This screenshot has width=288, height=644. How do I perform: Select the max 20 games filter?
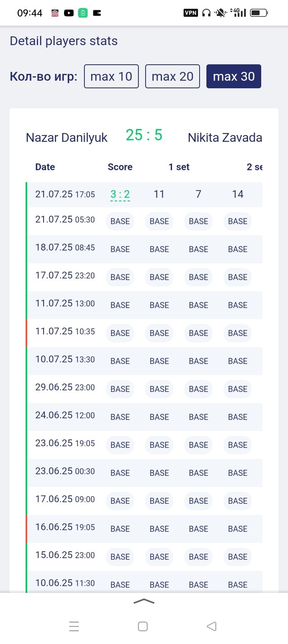pos(172,76)
